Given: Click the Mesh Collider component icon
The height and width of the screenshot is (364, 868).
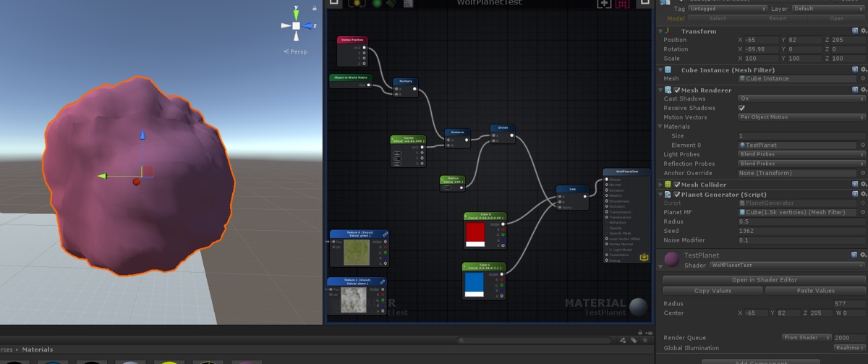Looking at the screenshot, I should 668,185.
